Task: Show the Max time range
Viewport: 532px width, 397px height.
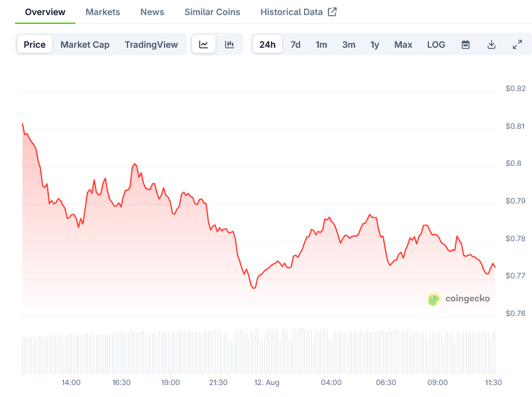Action: (x=403, y=45)
